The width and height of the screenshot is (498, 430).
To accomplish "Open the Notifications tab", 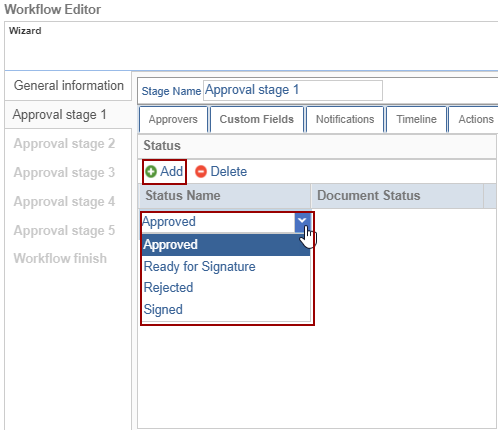I will point(345,119).
